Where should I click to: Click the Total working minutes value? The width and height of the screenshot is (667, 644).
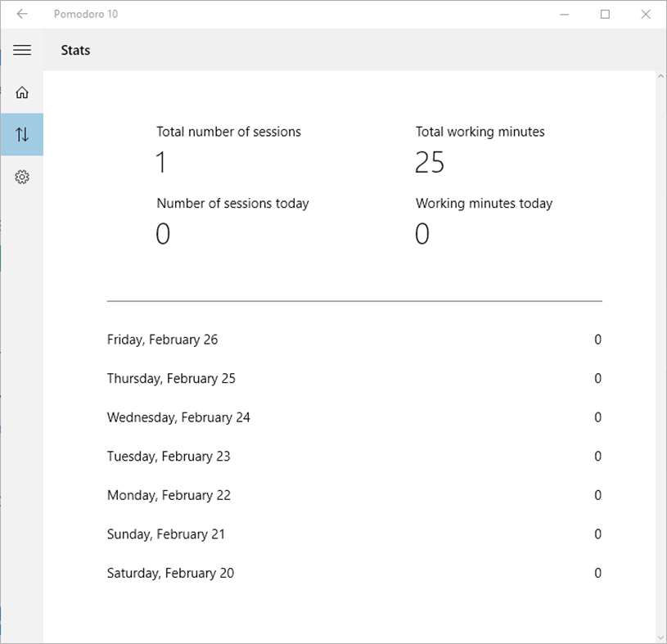pos(430,163)
